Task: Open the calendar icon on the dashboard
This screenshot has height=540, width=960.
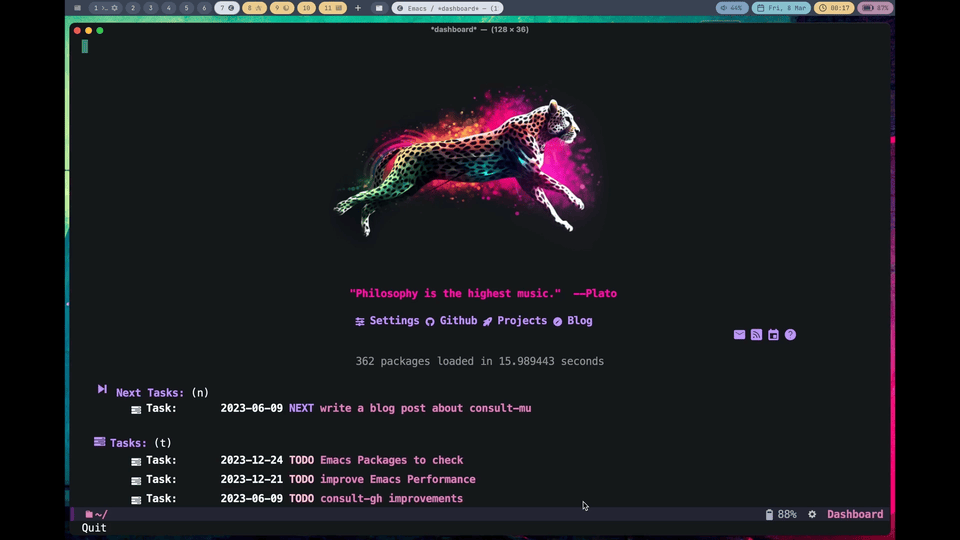Action: pyautogui.click(x=773, y=334)
